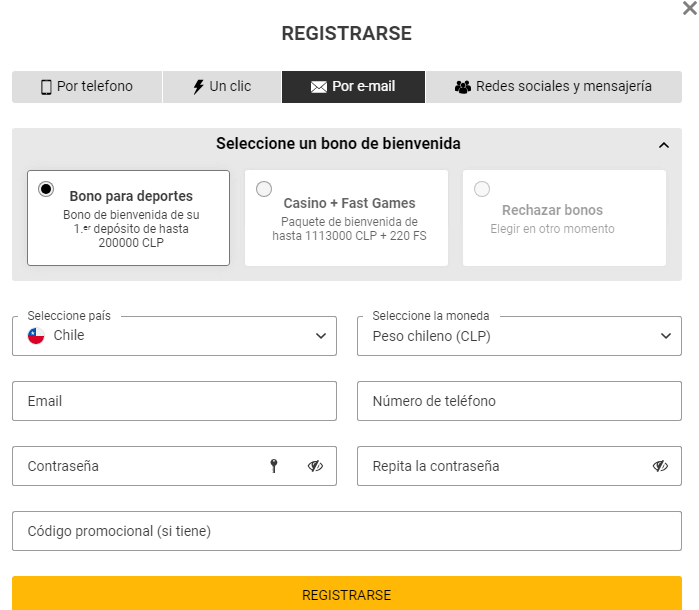Collapse the welcome bonus section
This screenshot has width=699, height=610.
coord(664,145)
